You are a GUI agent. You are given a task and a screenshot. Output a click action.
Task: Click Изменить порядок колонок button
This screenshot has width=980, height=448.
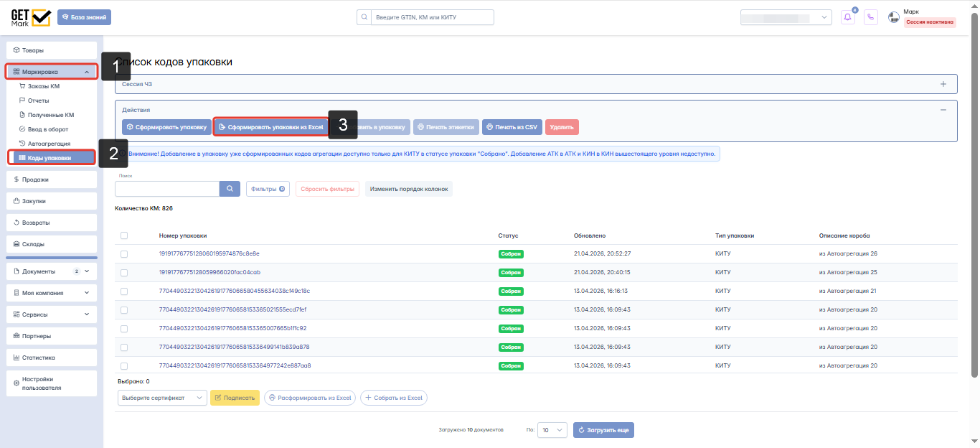pos(409,189)
